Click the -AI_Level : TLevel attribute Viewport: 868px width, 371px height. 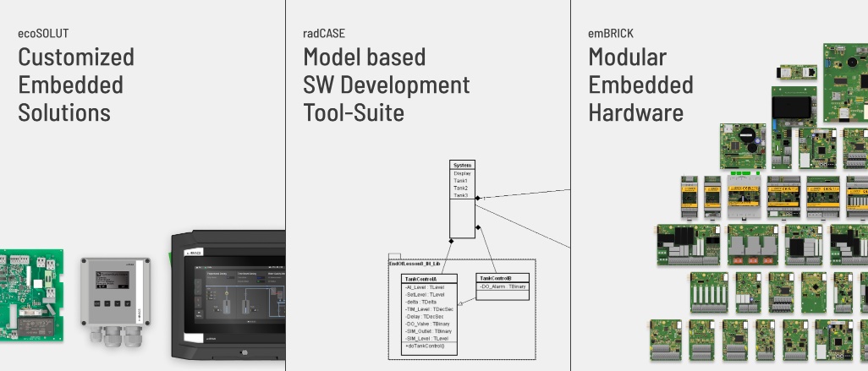[425, 287]
